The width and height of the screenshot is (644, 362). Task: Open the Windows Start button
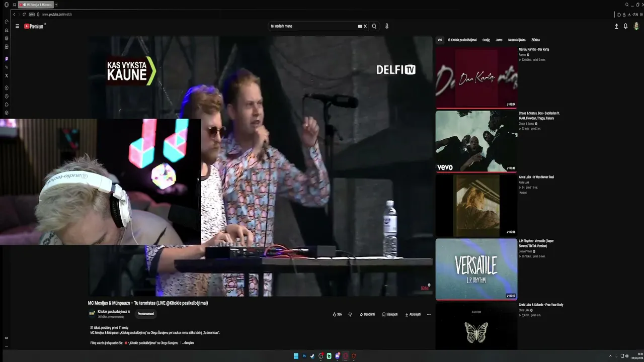pos(296,356)
